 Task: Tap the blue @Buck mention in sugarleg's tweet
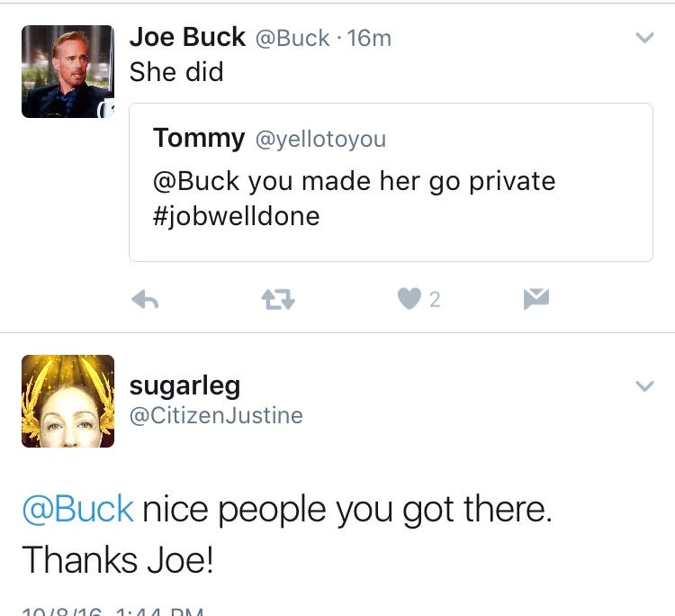click(77, 510)
